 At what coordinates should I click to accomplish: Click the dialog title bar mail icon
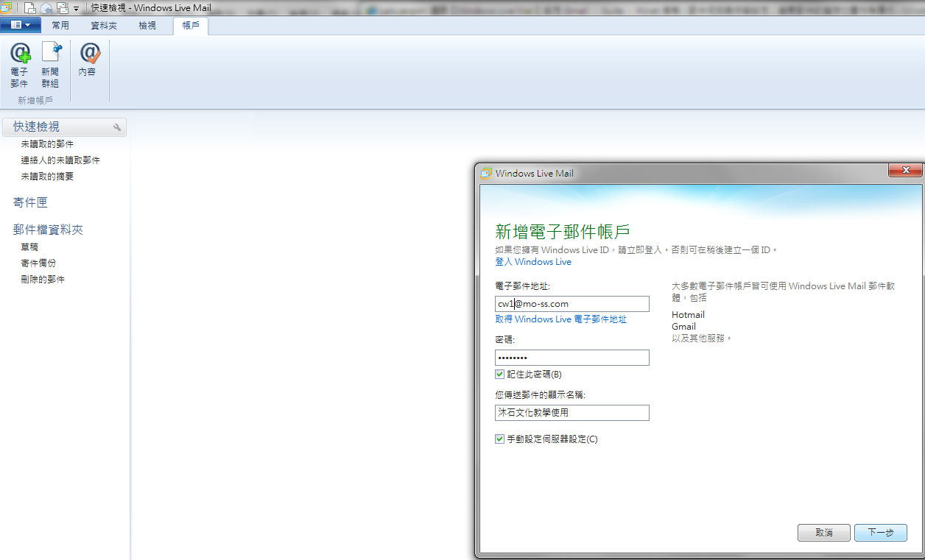tap(486, 174)
